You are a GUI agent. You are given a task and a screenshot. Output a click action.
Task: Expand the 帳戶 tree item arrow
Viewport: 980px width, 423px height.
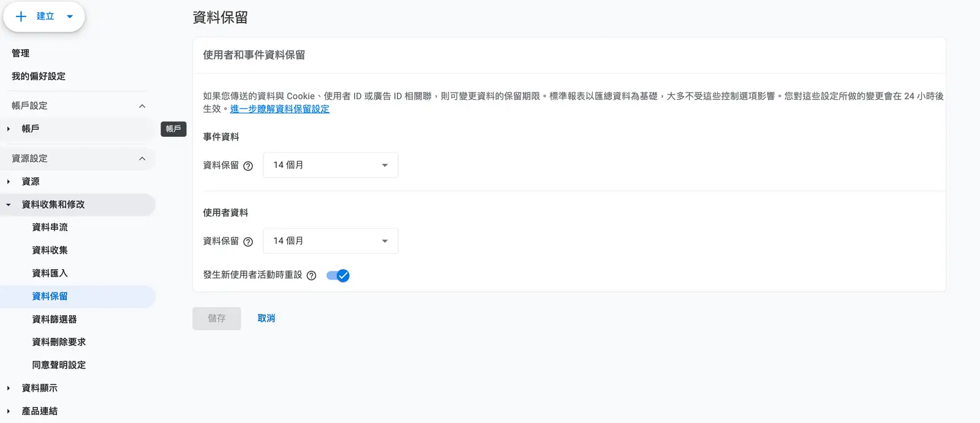(9, 129)
